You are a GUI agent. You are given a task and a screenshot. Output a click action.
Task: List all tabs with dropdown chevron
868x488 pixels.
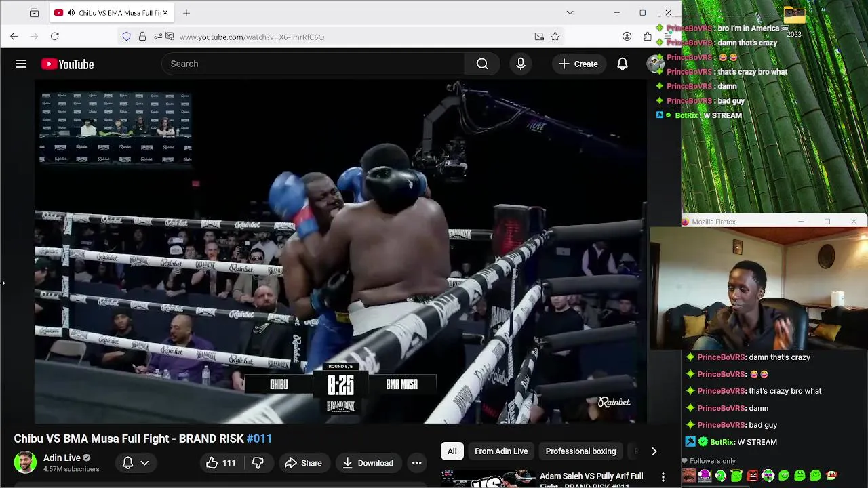click(570, 13)
